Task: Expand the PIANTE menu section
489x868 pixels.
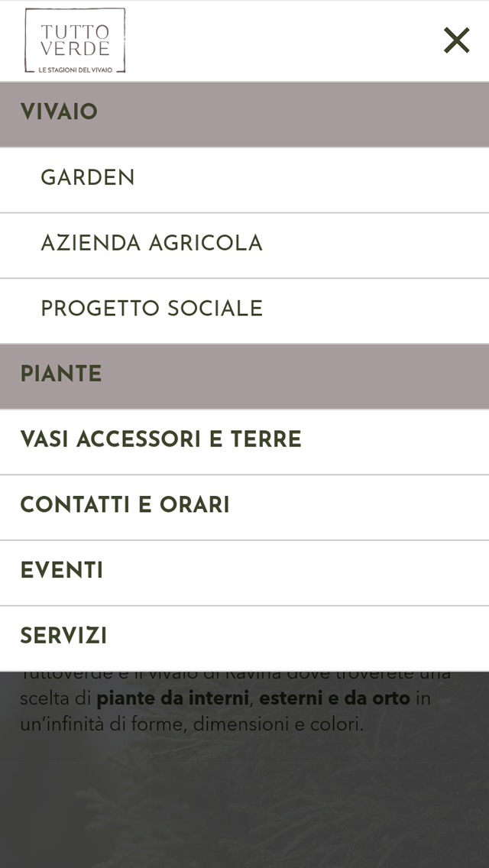Action: [x=244, y=376]
